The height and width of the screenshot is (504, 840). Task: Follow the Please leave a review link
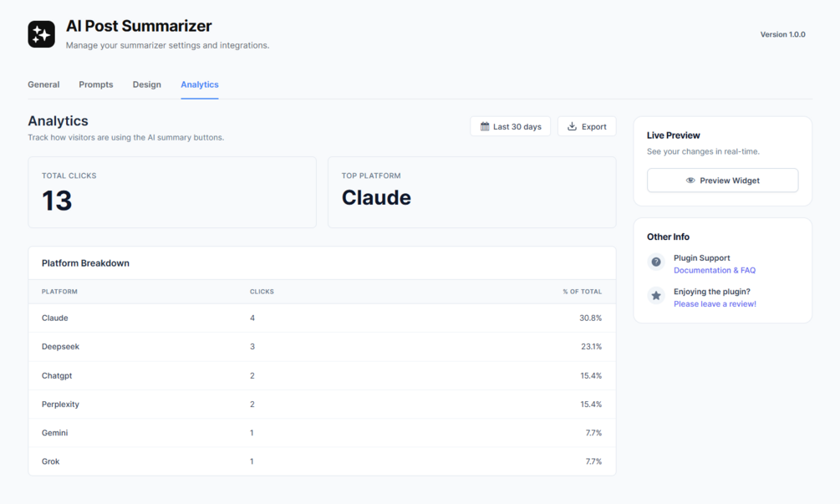(x=715, y=304)
